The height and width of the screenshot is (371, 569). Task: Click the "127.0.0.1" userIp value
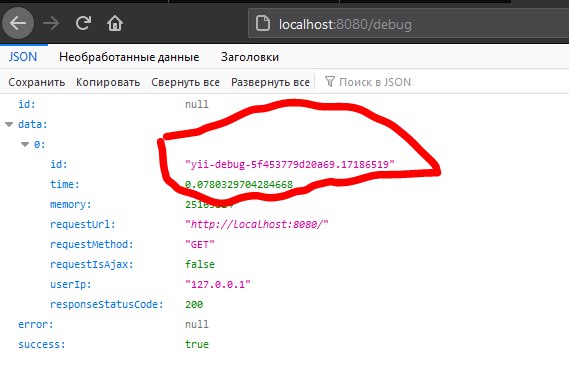(x=218, y=284)
